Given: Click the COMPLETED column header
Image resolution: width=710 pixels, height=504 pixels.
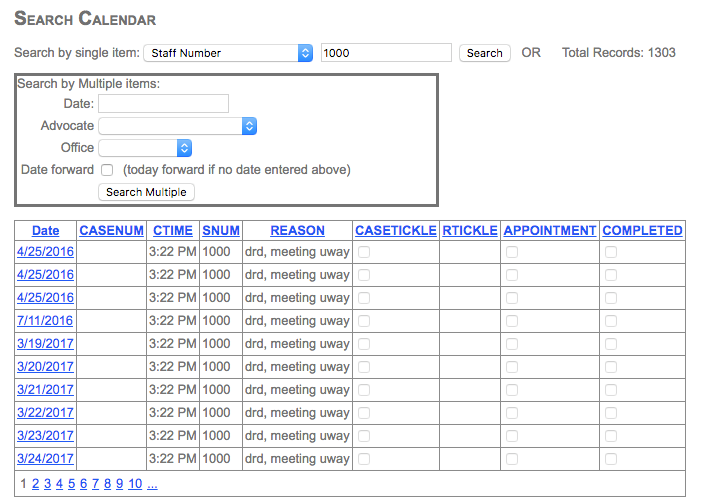Looking at the screenshot, I should click(x=642, y=230).
